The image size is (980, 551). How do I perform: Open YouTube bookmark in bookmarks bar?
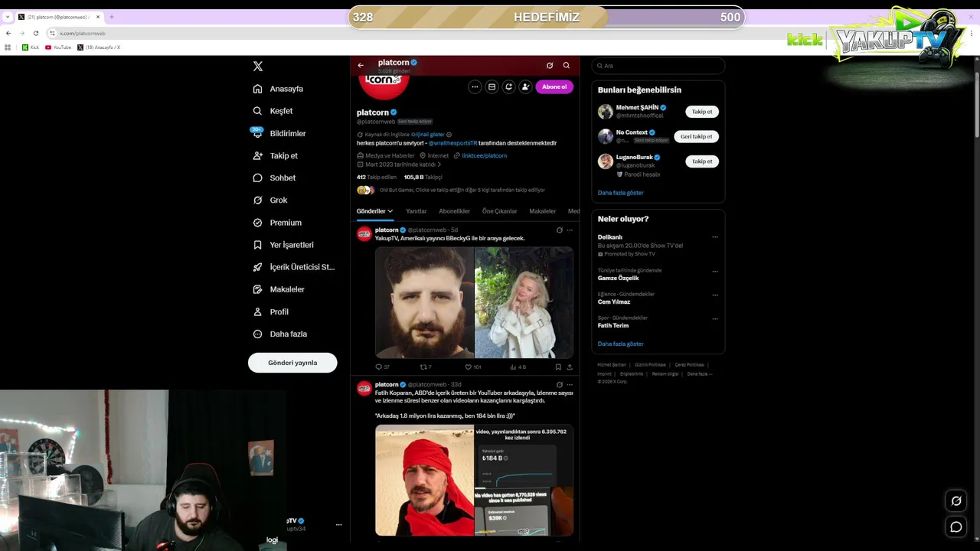tap(58, 47)
